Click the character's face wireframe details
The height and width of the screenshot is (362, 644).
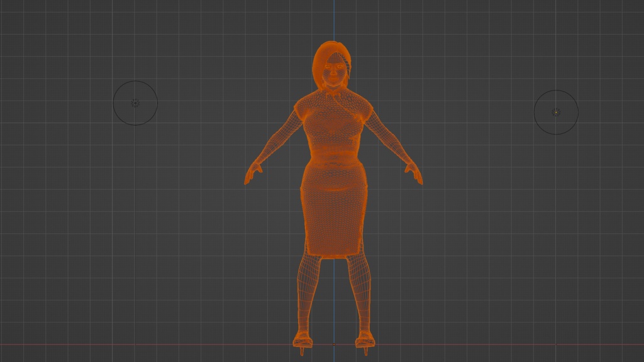point(332,70)
